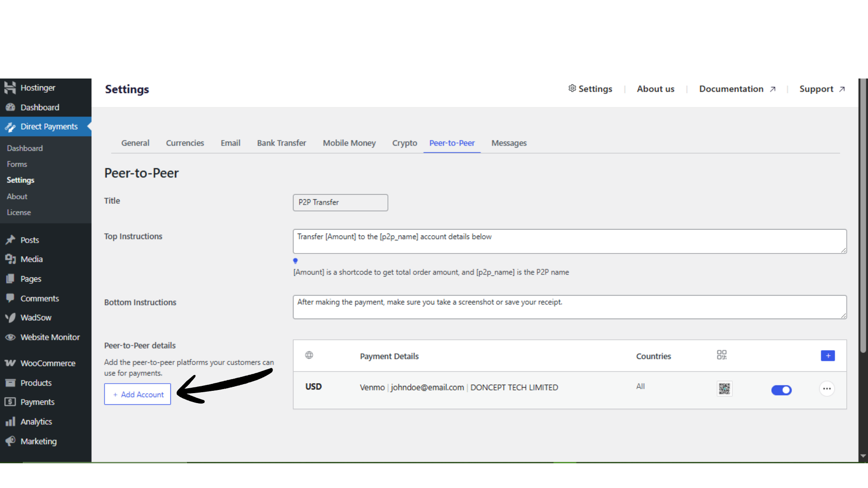Viewport: 868px width, 488px height.
Task: Click the globe icon in Payment Details header
Action: [x=309, y=355]
